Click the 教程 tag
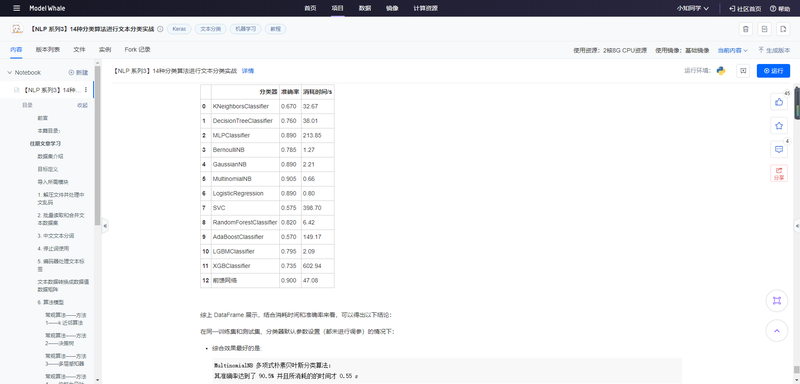The width and height of the screenshot is (800, 384). 276,29
